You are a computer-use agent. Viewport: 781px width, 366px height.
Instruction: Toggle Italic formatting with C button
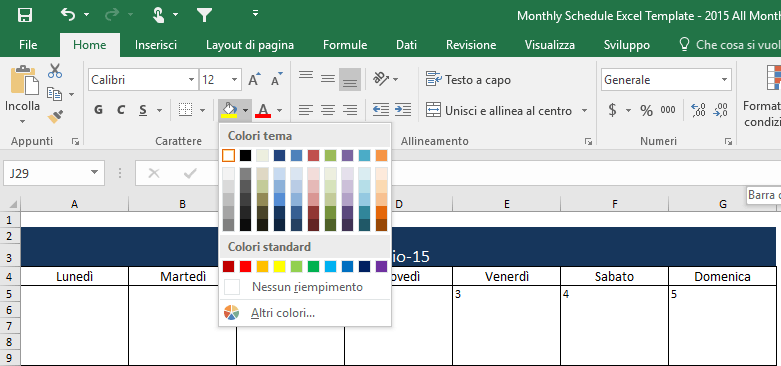(x=121, y=110)
